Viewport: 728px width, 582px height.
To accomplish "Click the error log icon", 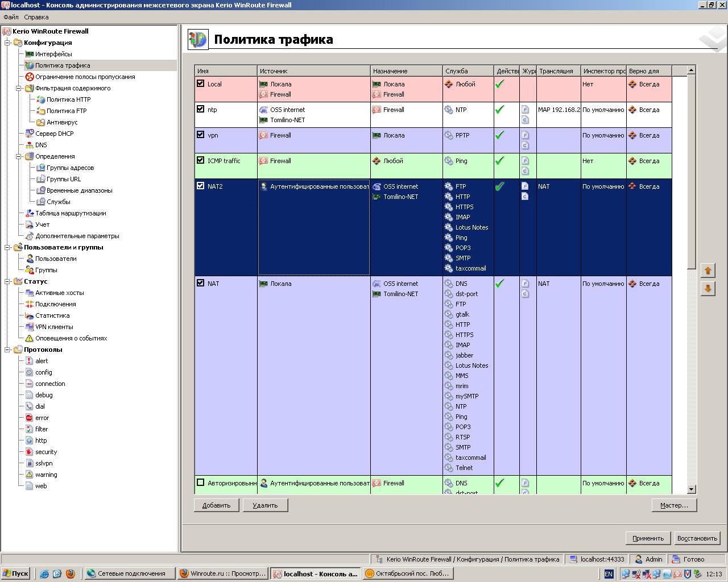I will [30, 418].
